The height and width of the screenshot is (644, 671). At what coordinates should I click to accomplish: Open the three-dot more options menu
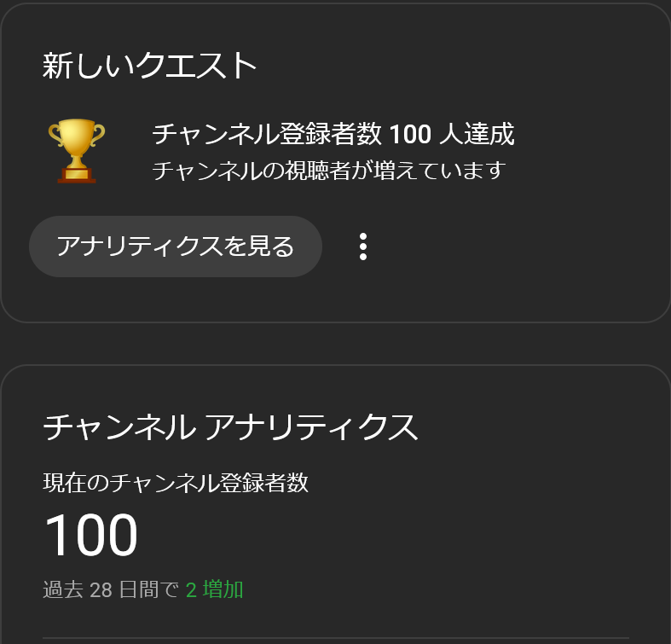(x=363, y=247)
